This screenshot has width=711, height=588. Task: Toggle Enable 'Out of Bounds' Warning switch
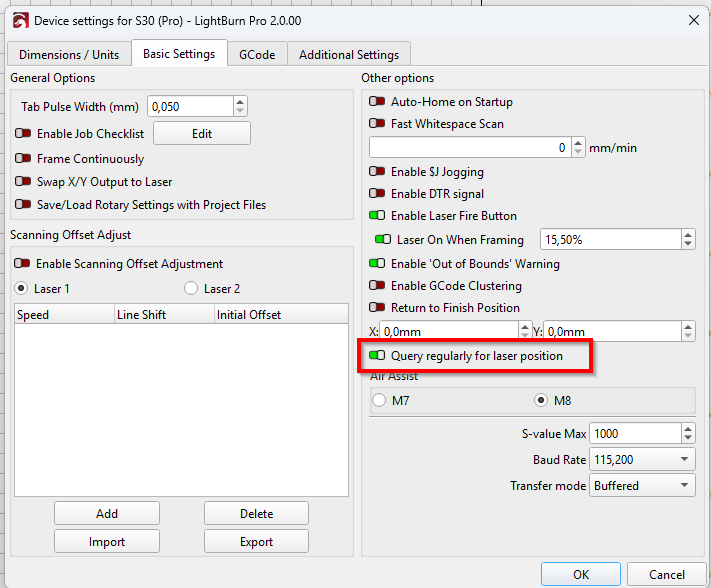(377, 263)
